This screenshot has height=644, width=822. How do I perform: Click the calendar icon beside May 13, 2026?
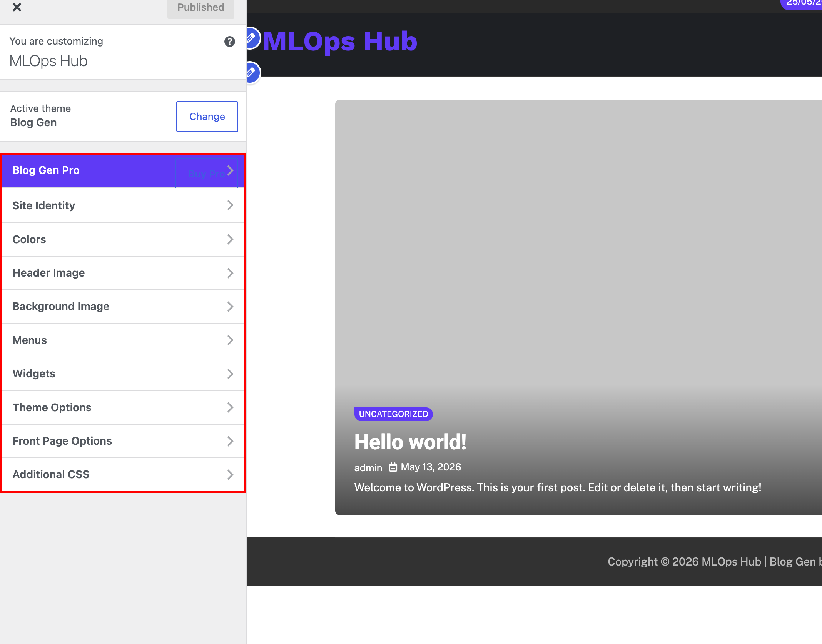tap(393, 467)
